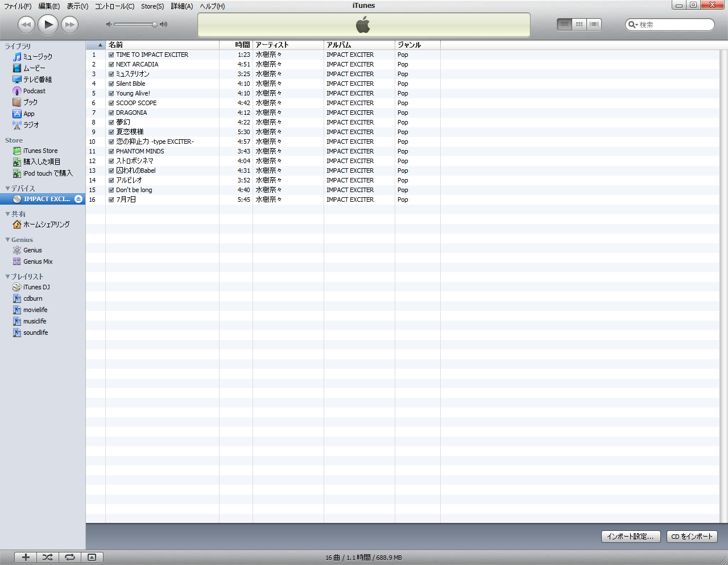Sort tracks by アーティスト column
This screenshot has height=565, width=728.
288,45
